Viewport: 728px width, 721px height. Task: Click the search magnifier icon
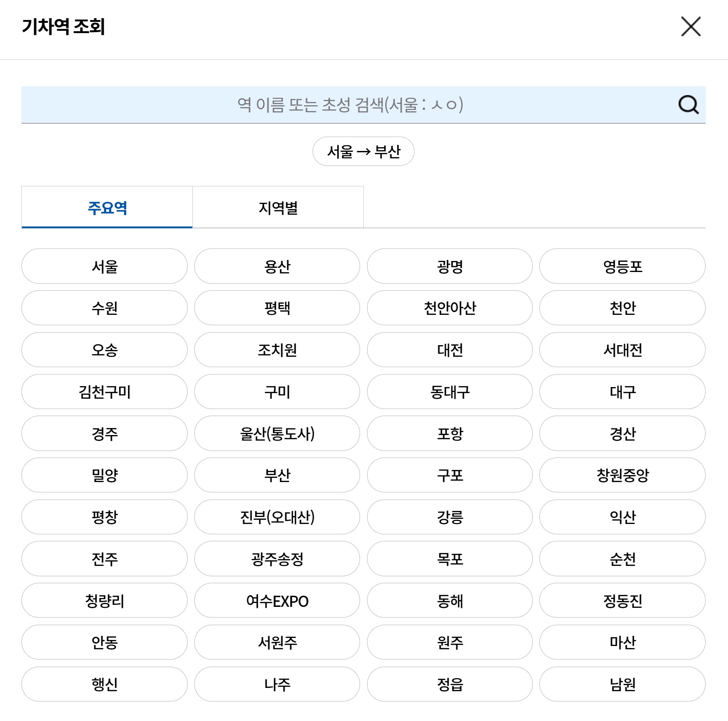[689, 105]
